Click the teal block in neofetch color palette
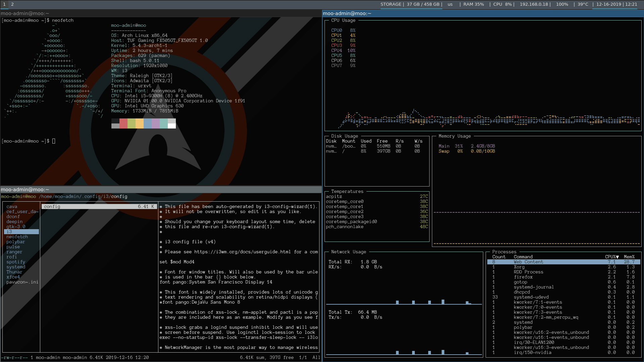Screen dimensions: 644x362 [164, 123]
